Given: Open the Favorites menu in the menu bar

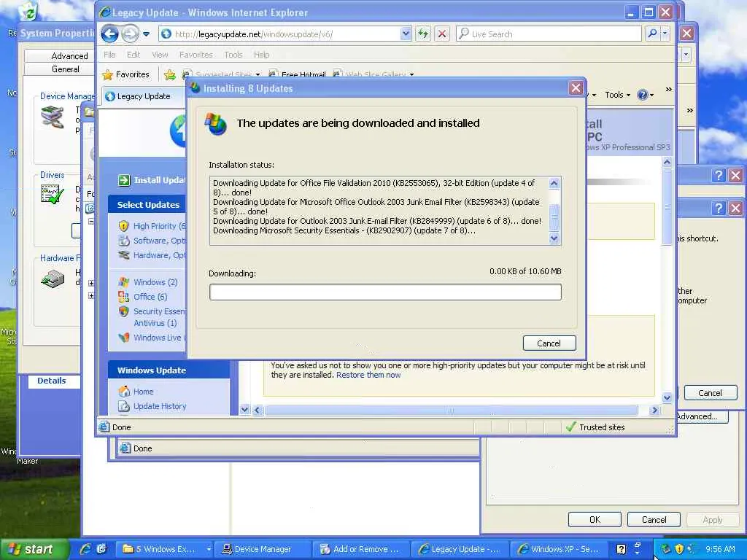Looking at the screenshot, I should tap(196, 55).
